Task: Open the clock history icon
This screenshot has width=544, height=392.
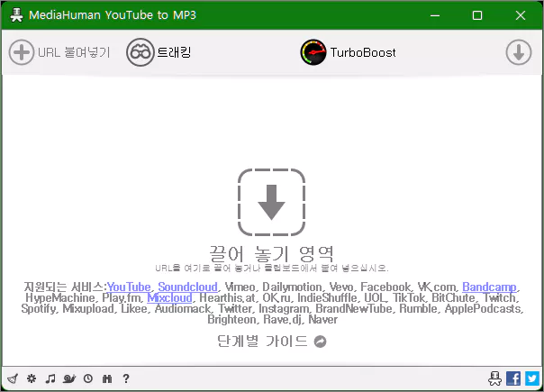Action: [88, 378]
